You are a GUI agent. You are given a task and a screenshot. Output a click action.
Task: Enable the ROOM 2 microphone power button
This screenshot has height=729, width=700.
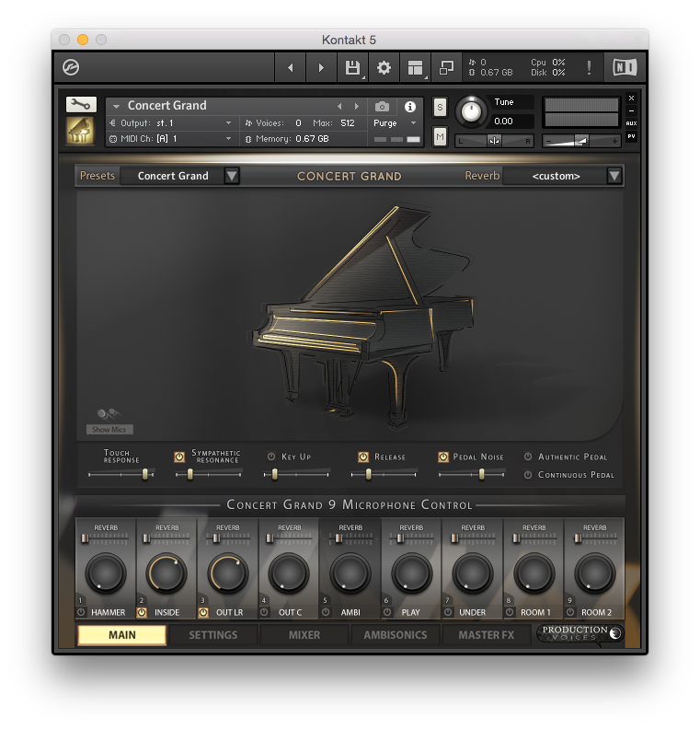click(x=570, y=612)
